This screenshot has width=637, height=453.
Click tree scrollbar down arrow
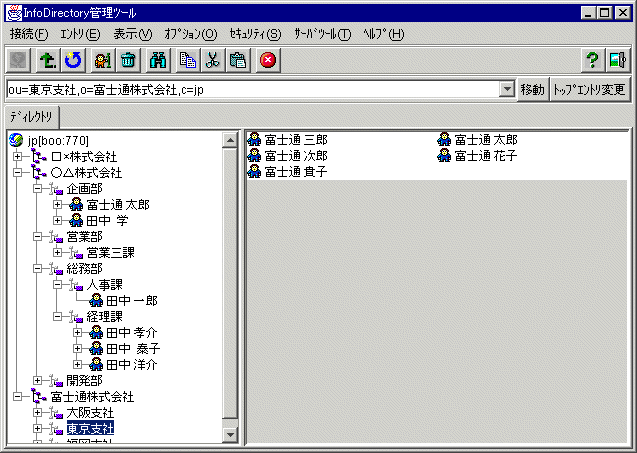coord(230,435)
